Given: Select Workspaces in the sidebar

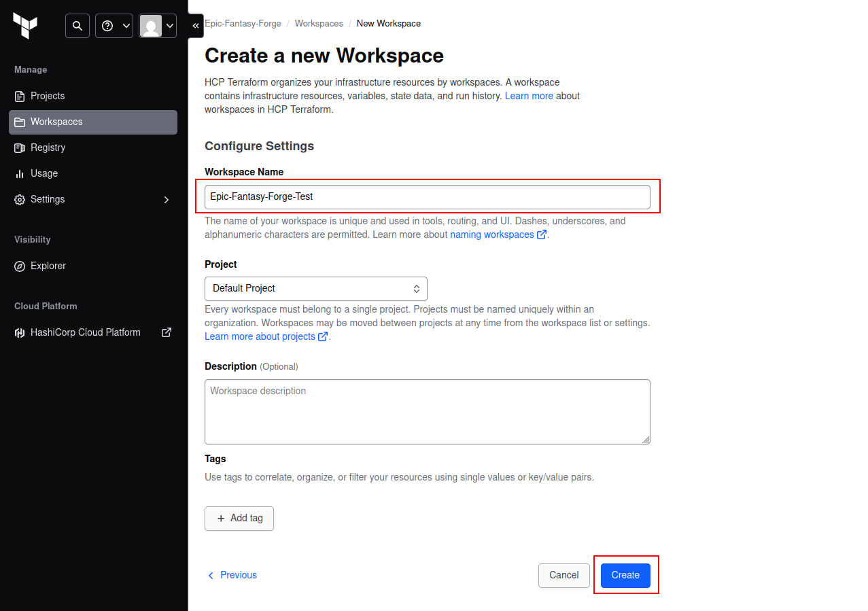Looking at the screenshot, I should click(x=93, y=122).
